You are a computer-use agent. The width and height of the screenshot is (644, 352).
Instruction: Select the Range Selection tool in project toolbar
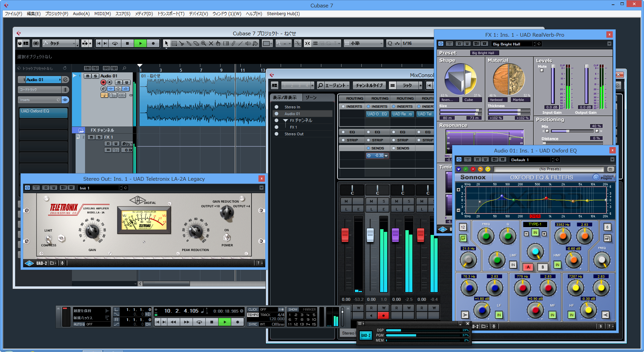tap(174, 43)
